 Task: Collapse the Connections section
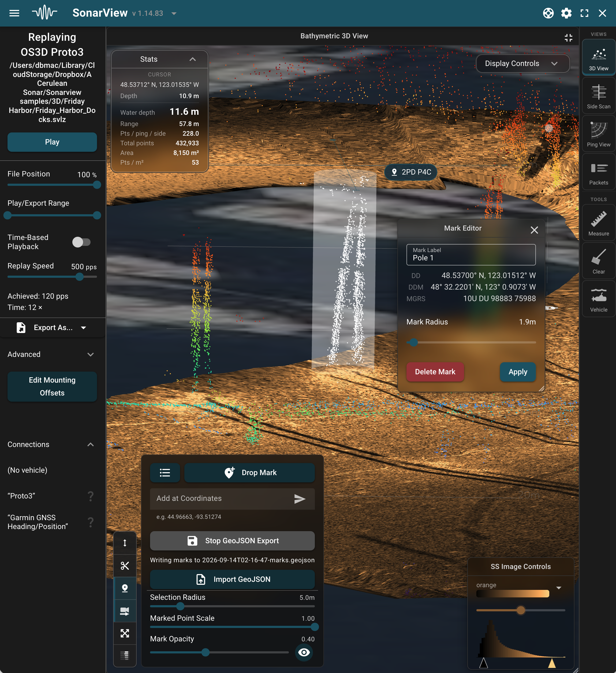point(52,444)
